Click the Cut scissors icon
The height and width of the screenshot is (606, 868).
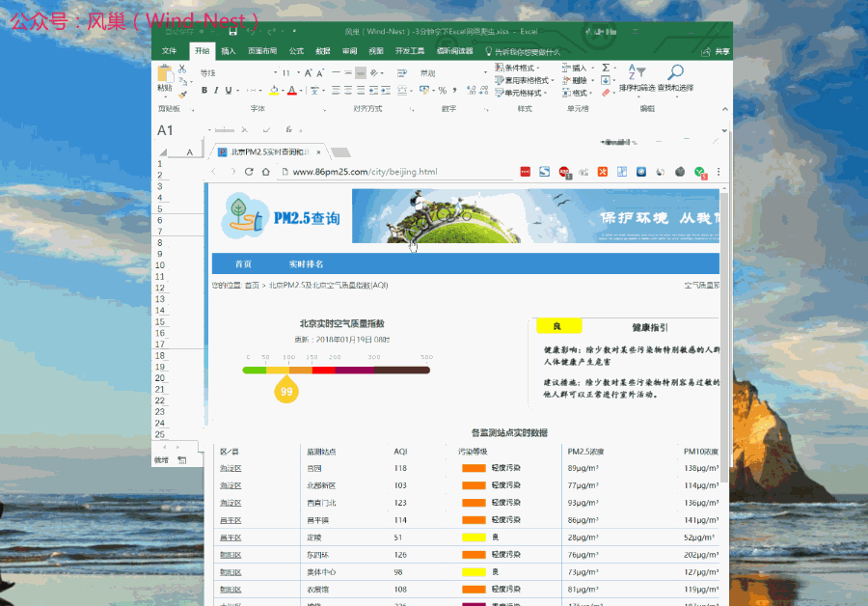182,69
